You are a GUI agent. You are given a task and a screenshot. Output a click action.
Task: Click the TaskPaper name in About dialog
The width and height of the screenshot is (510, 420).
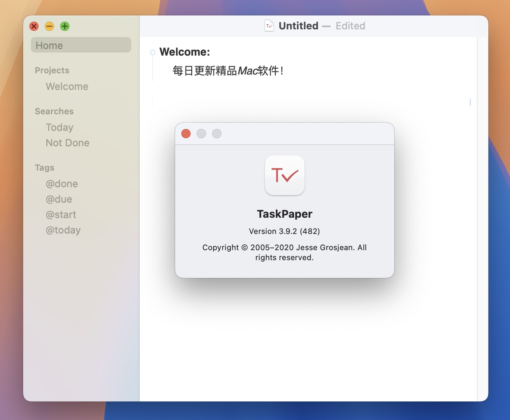click(285, 214)
